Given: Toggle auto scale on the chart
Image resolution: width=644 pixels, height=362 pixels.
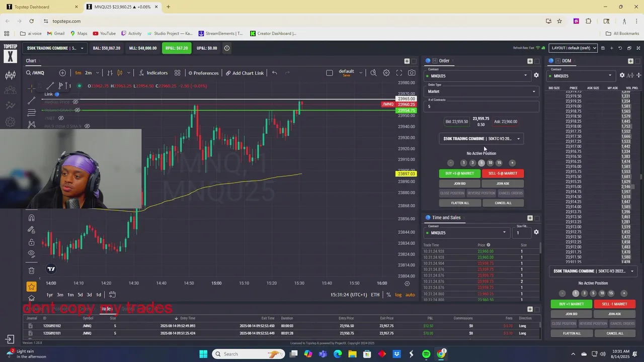Looking at the screenshot, I should pyautogui.click(x=410, y=295).
